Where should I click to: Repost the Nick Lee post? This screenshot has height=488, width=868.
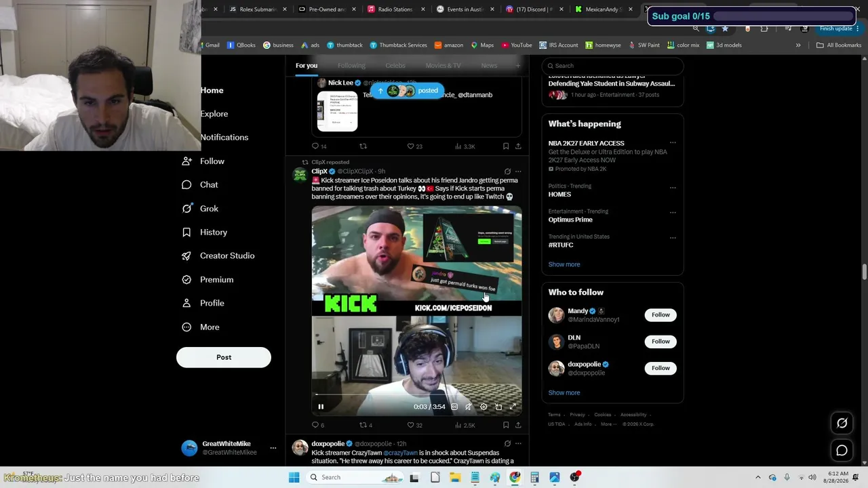pyautogui.click(x=363, y=146)
